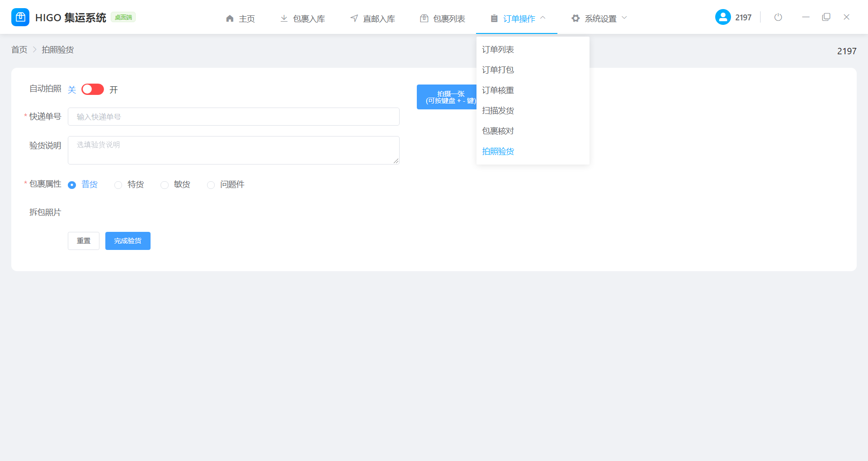Click the restore window icon
This screenshot has width=868, height=461.
coord(826,17)
